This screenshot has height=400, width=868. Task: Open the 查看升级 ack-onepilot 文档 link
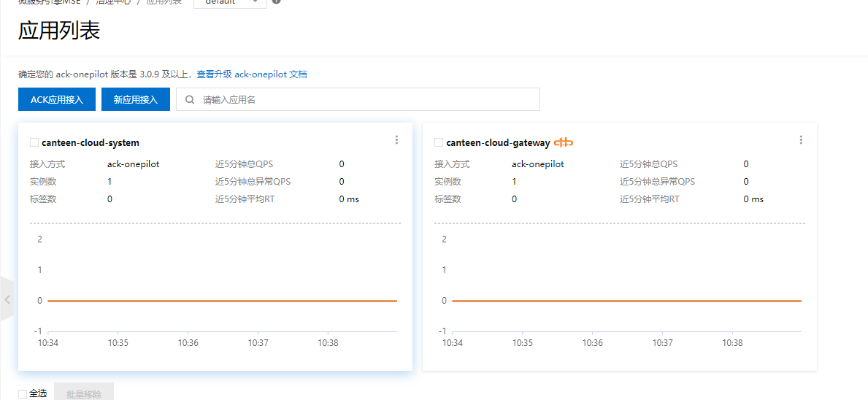252,74
